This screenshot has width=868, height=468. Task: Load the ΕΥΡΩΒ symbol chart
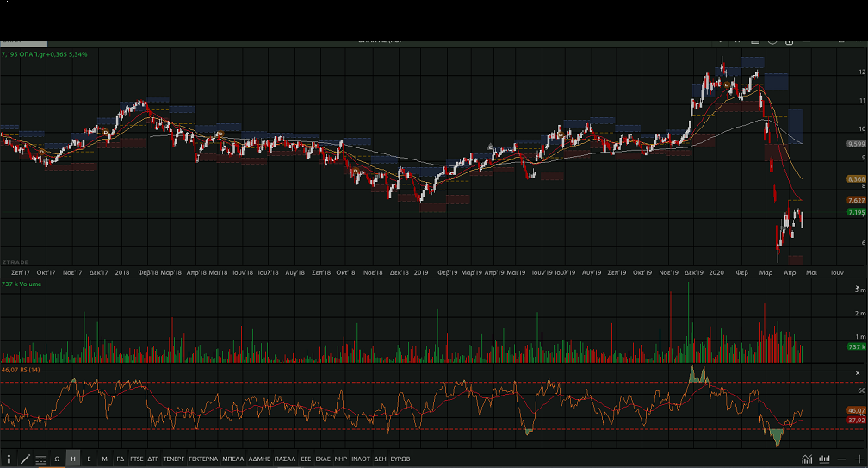(x=400, y=459)
